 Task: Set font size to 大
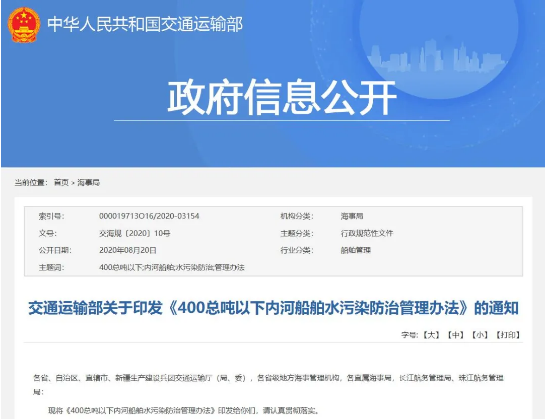coord(431,335)
